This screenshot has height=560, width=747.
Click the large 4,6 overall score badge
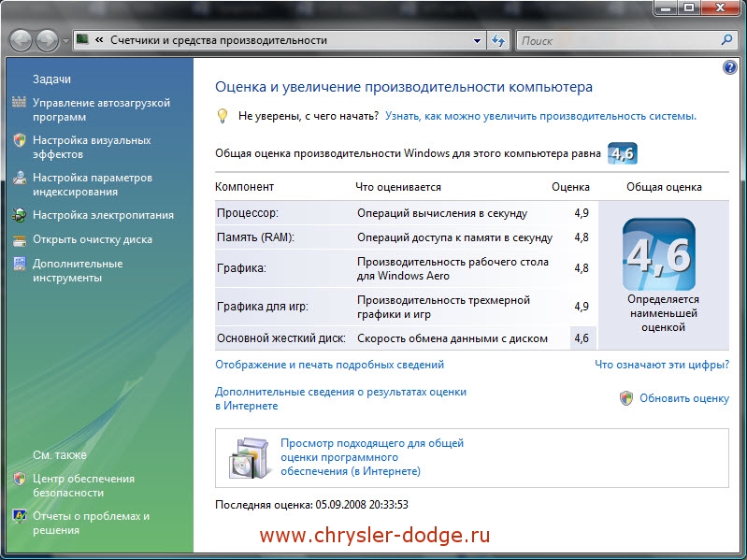tap(659, 254)
